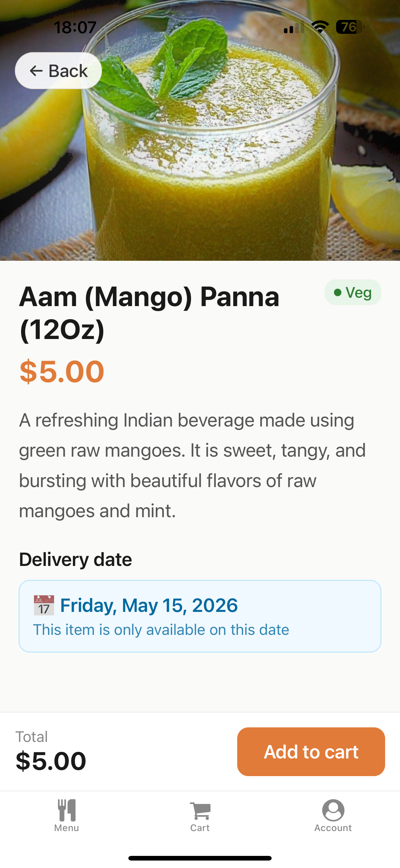
Task: Click the green dot in Veg label
Action: pyautogui.click(x=338, y=292)
